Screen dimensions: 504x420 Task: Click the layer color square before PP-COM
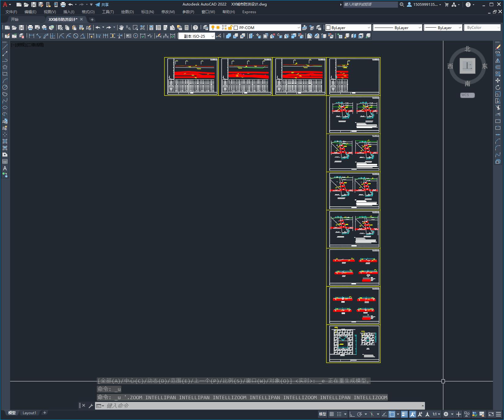(x=236, y=28)
